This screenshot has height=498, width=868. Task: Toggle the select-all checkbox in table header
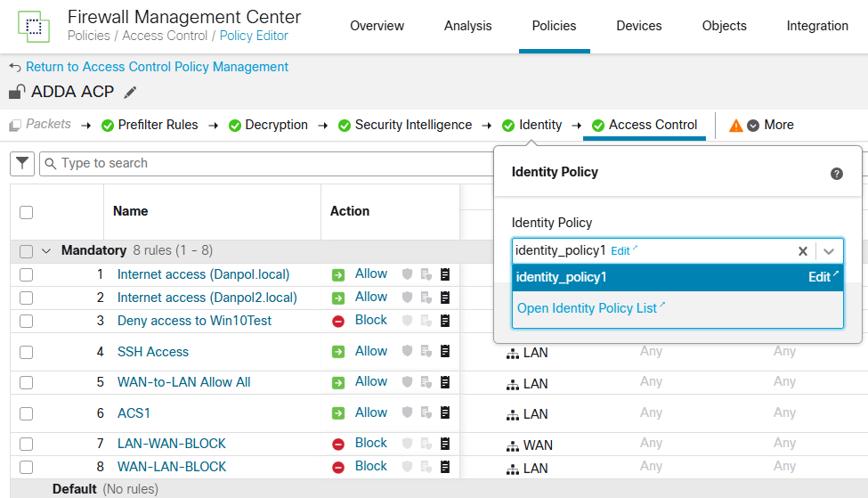point(26,212)
